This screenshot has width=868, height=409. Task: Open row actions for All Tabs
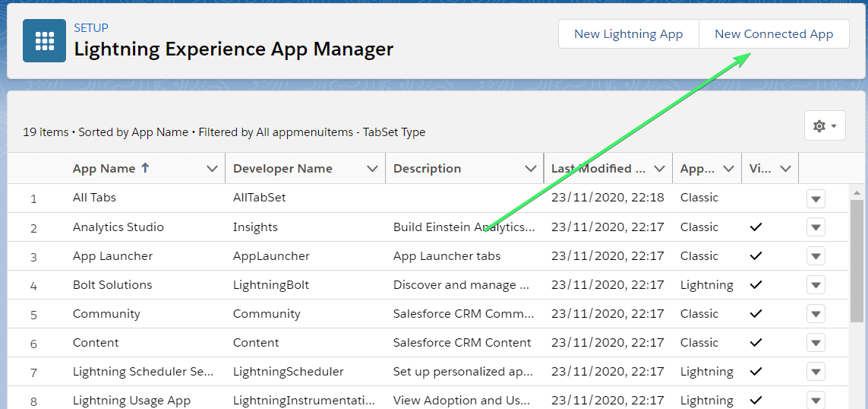(816, 198)
